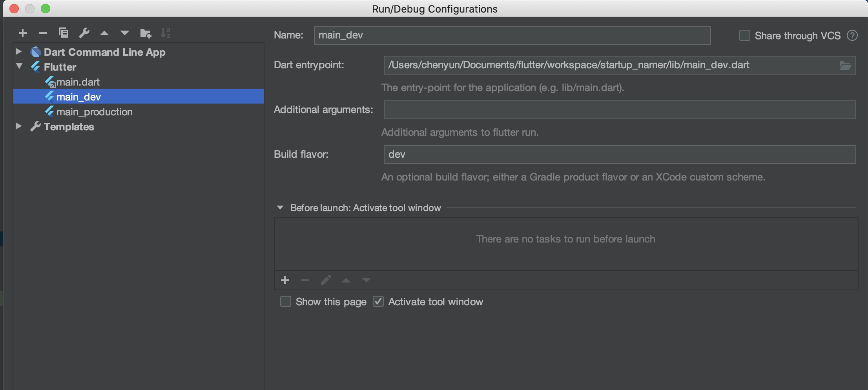
Task: Create a new configuration folder
Action: coord(146,33)
